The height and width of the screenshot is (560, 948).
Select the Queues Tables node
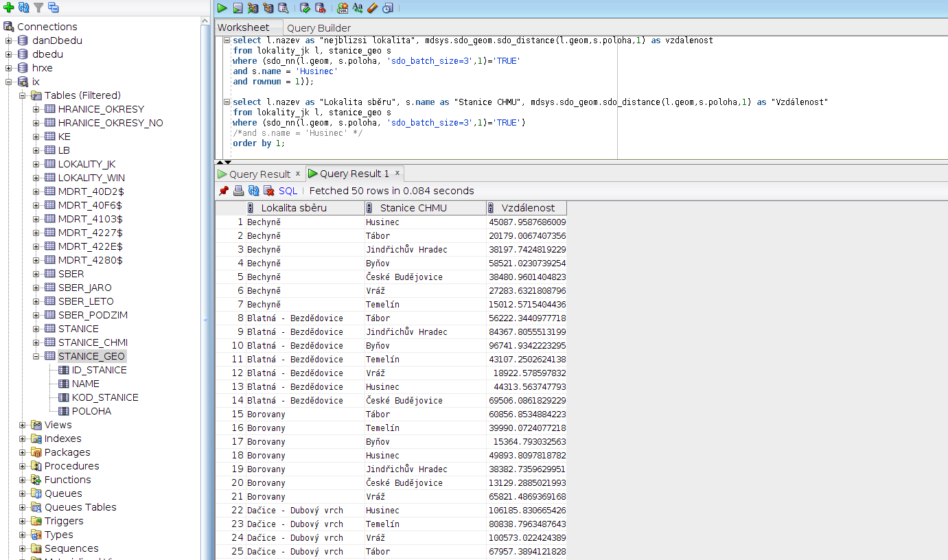[80, 507]
